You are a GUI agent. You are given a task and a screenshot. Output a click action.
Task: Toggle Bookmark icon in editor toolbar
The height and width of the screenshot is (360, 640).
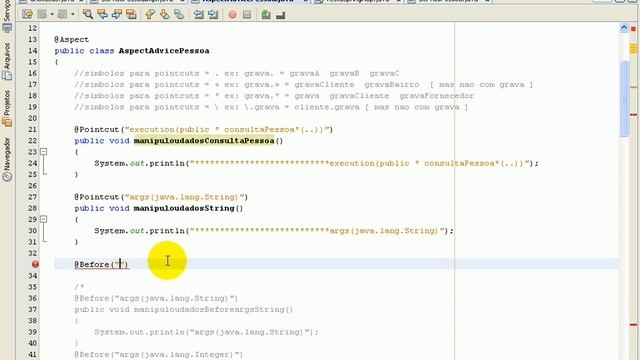coord(179,15)
